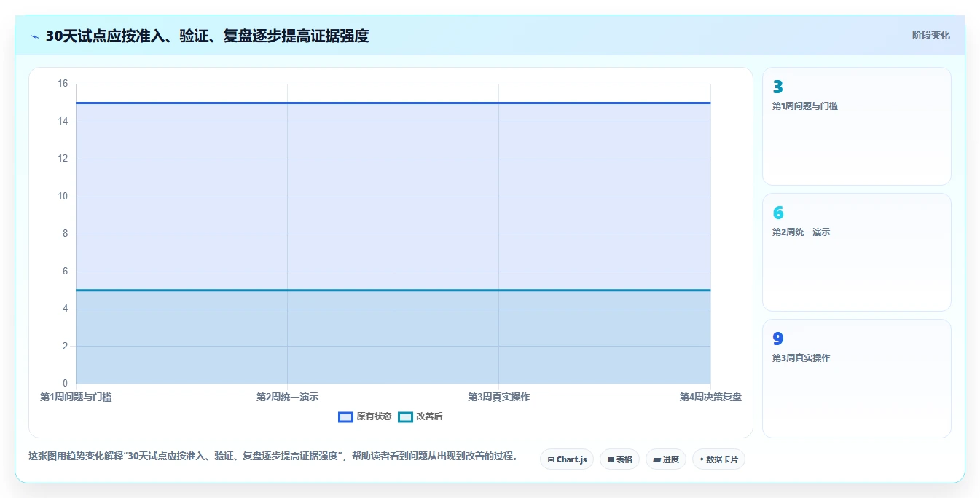The image size is (980, 498).
Task: Click x-axis label 第4周决策复盘
Action: (x=710, y=397)
